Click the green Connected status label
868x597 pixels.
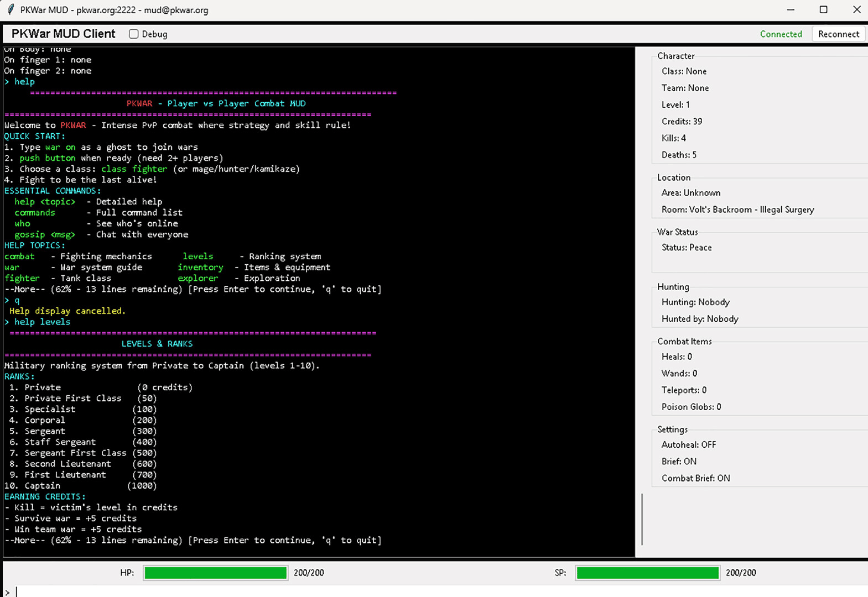click(781, 34)
